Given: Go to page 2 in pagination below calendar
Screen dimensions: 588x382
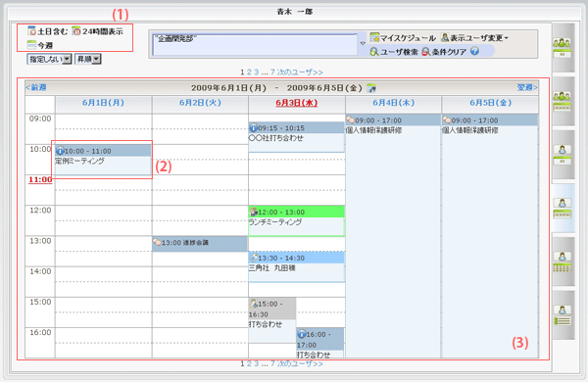Looking at the screenshot, I should tap(249, 363).
